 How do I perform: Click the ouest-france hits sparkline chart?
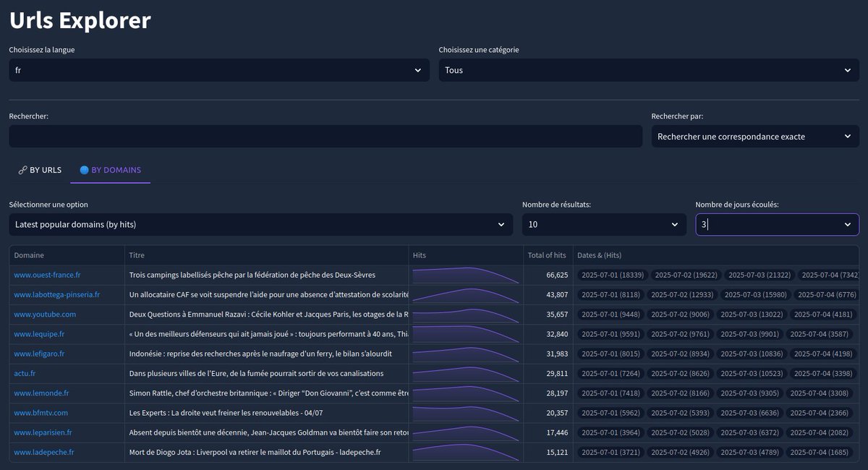[x=466, y=275]
